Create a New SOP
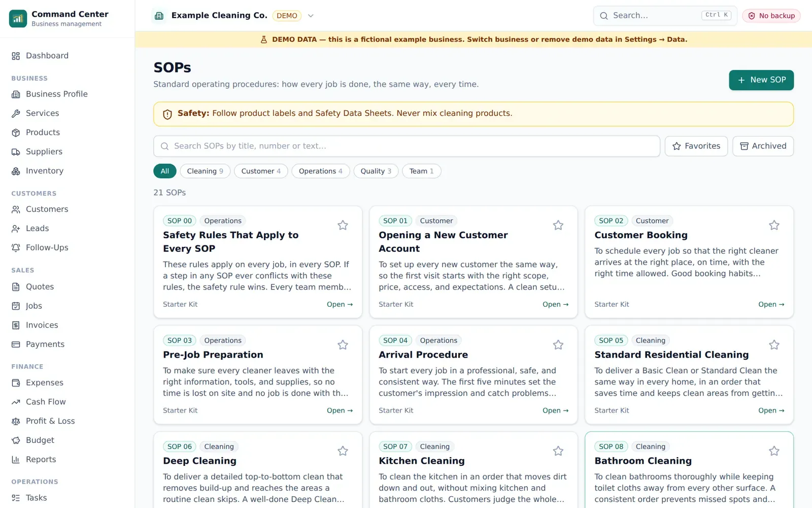 [x=761, y=80]
